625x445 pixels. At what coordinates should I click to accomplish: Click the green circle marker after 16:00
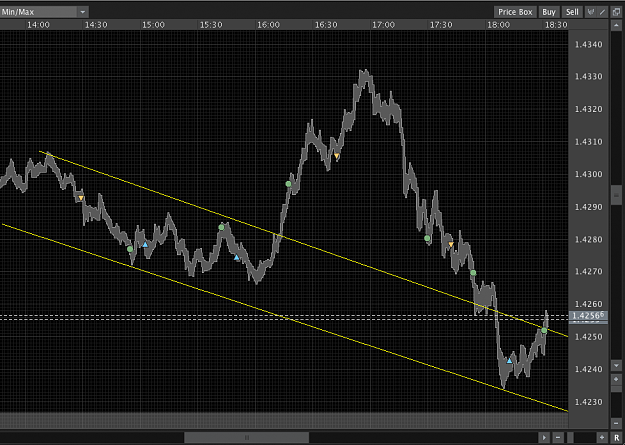(x=289, y=184)
